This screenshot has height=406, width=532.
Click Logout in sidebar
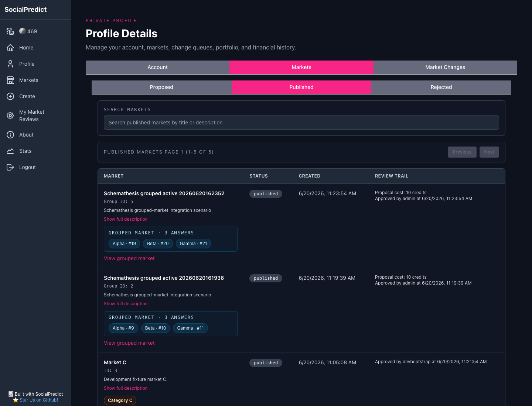click(x=27, y=167)
